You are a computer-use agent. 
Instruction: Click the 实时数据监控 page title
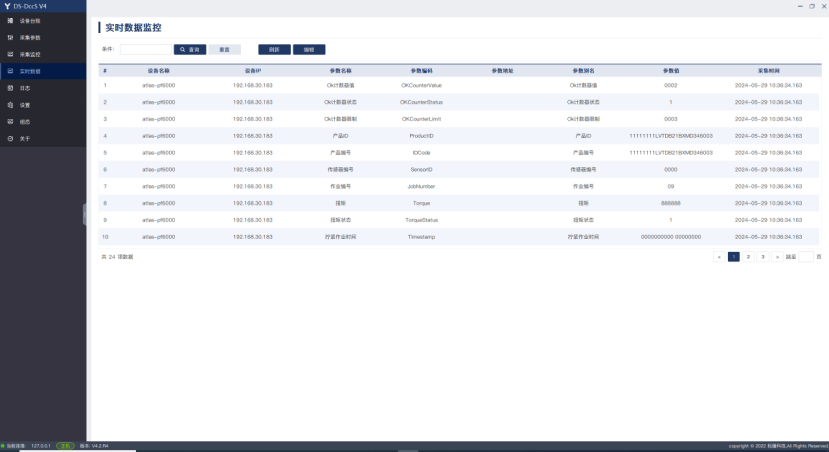[133, 27]
